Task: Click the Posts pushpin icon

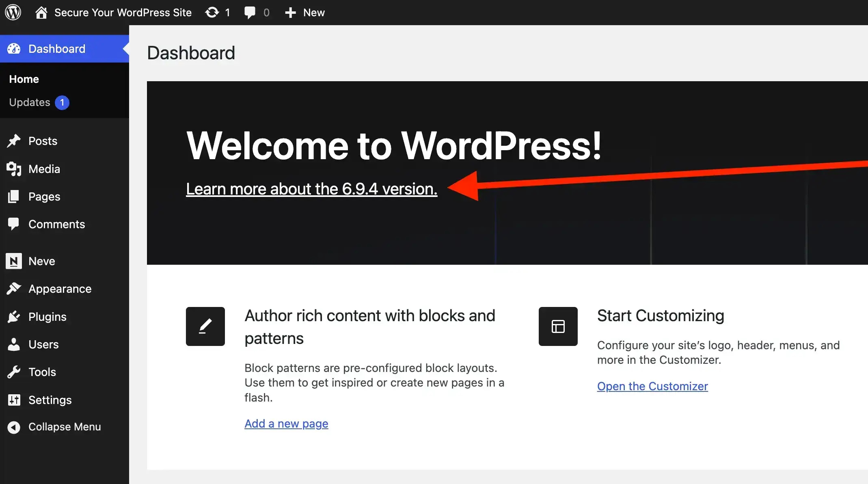Action: [x=14, y=141]
